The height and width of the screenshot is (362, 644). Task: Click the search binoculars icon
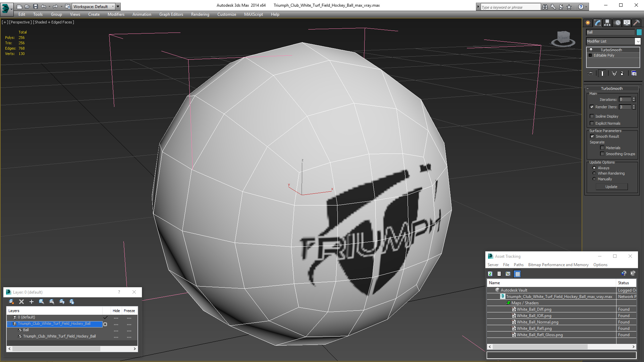point(545,7)
